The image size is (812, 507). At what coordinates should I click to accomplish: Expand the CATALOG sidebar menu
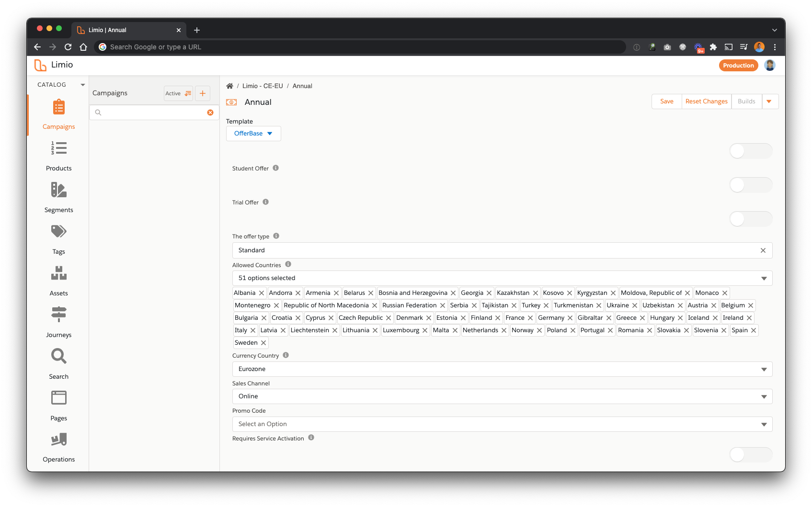83,85
